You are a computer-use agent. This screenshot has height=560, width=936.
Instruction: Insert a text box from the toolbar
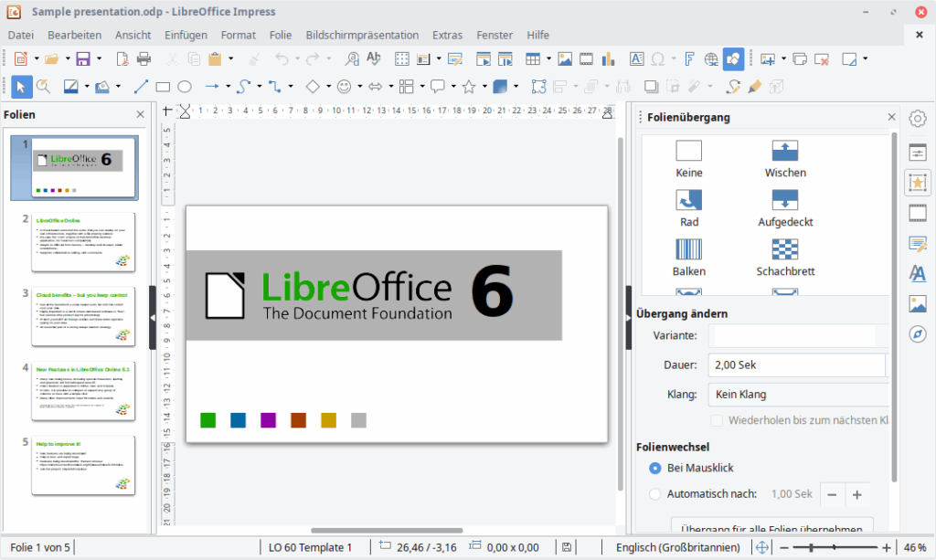pyautogui.click(x=637, y=58)
